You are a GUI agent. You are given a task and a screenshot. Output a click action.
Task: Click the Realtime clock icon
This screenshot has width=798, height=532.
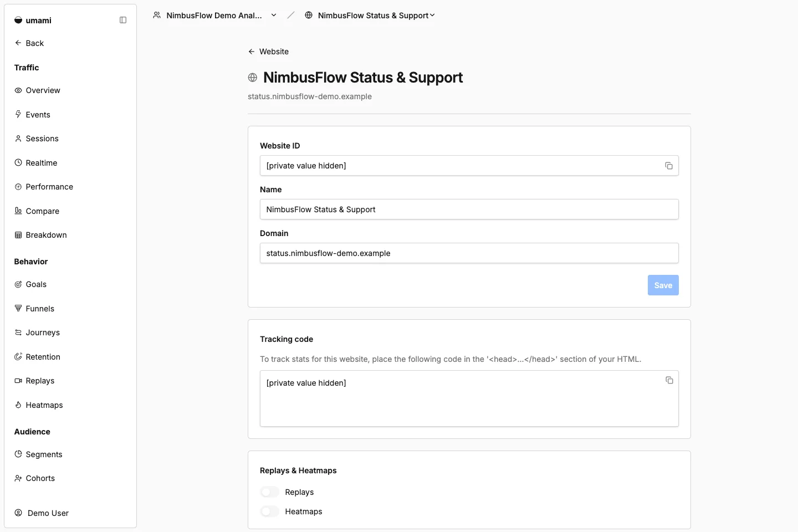coord(18,162)
